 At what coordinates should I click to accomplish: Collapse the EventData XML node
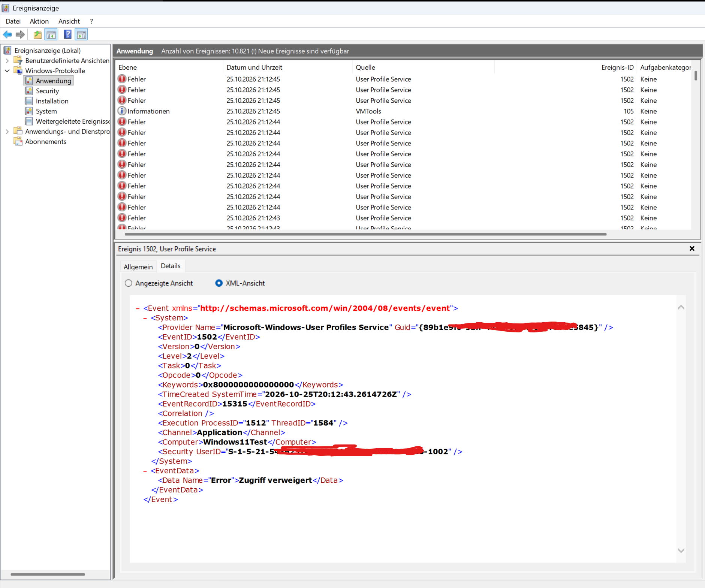click(145, 471)
